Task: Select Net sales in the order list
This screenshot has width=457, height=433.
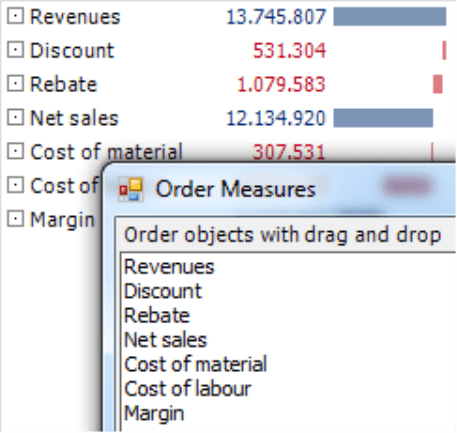Action: 165,340
